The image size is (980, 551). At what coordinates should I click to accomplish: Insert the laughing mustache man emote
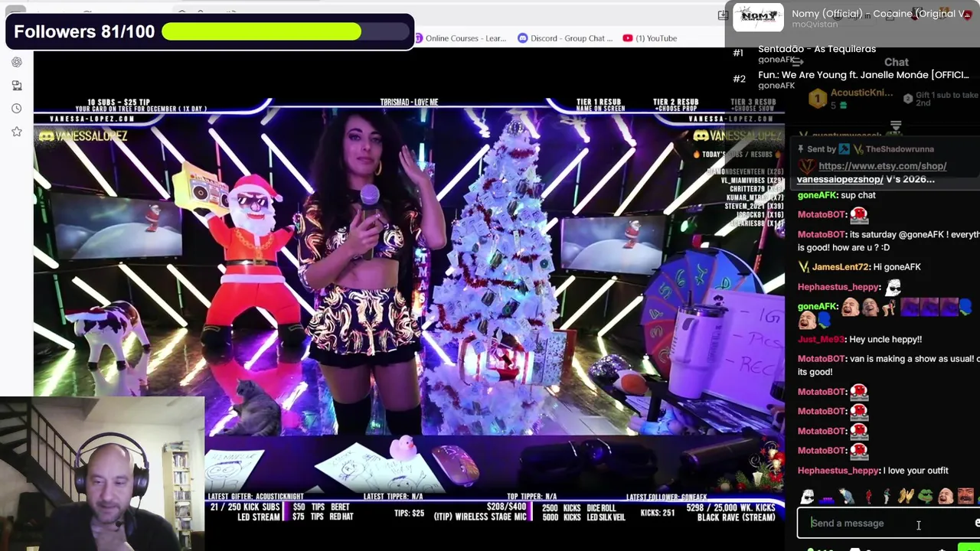tap(965, 497)
